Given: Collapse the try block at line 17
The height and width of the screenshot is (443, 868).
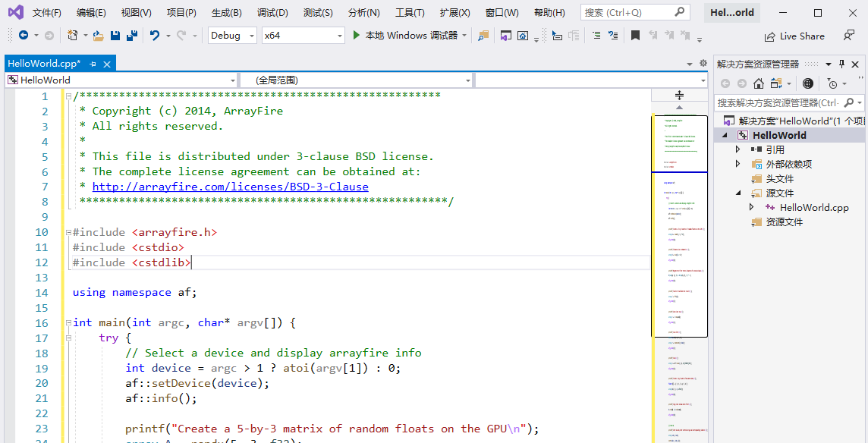Looking at the screenshot, I should (x=68, y=338).
